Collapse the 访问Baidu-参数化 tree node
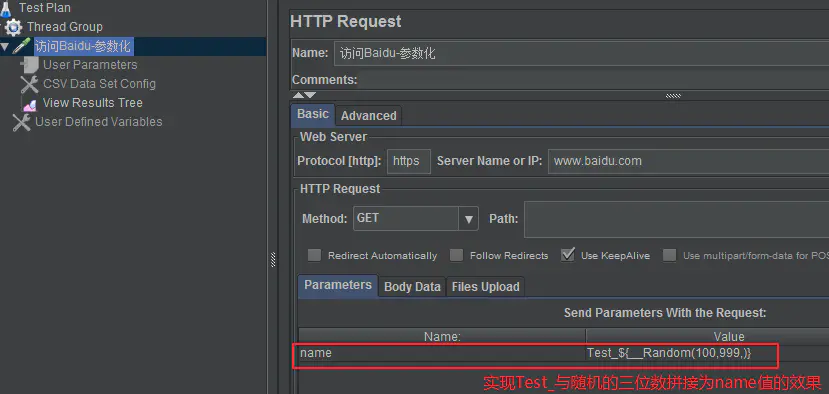The height and width of the screenshot is (394, 829). tap(5, 47)
